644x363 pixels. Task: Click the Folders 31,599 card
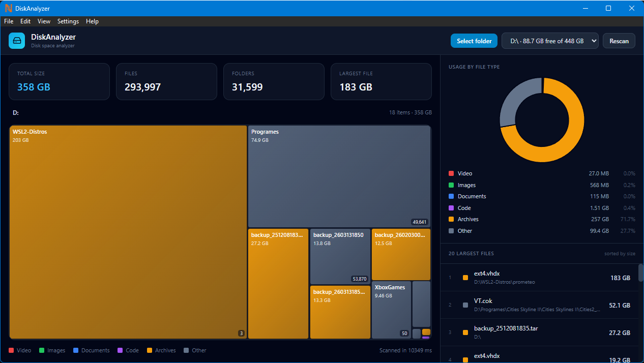click(x=274, y=81)
